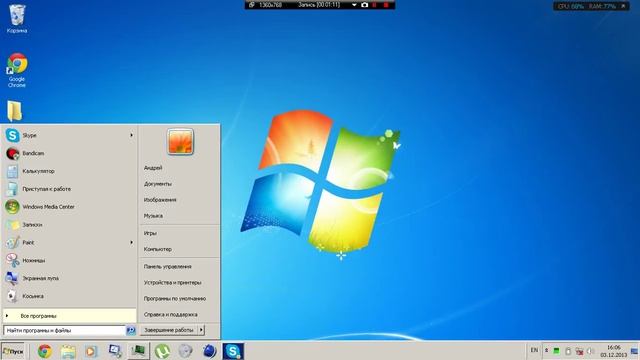Image resolution: width=640 pixels, height=360 pixels.
Task: Click the search magnifier icon in Start menu
Action: [x=131, y=330]
